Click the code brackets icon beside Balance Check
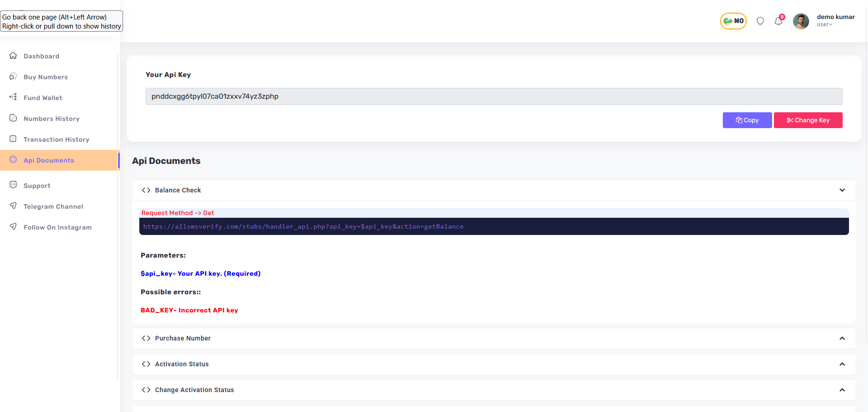The height and width of the screenshot is (412, 868). click(146, 190)
